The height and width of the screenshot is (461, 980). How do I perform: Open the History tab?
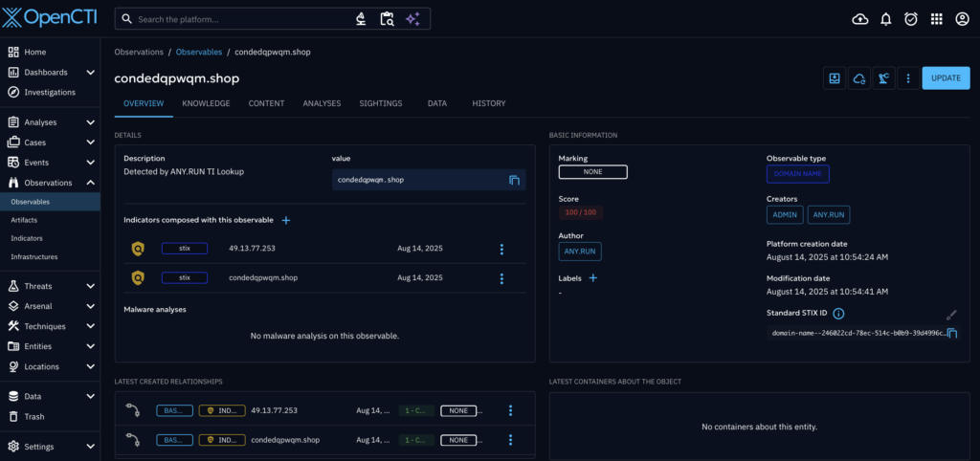(x=488, y=103)
